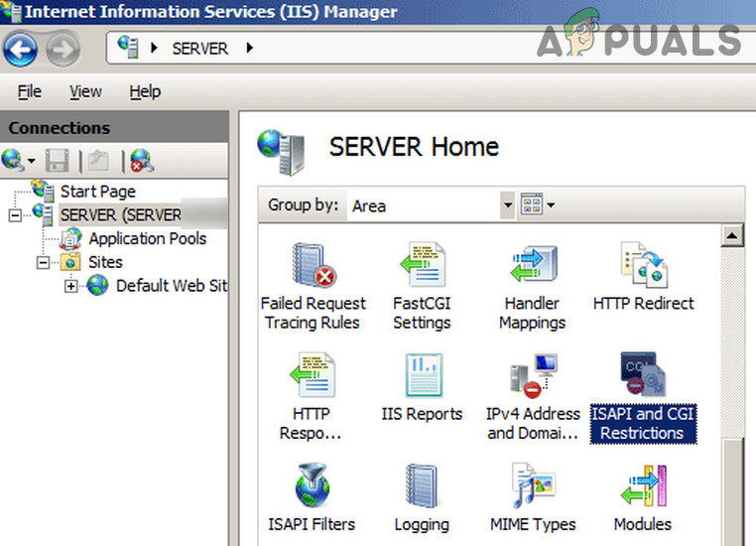Click the Connections panel header
Screen dimensions: 756x546
coord(114,127)
